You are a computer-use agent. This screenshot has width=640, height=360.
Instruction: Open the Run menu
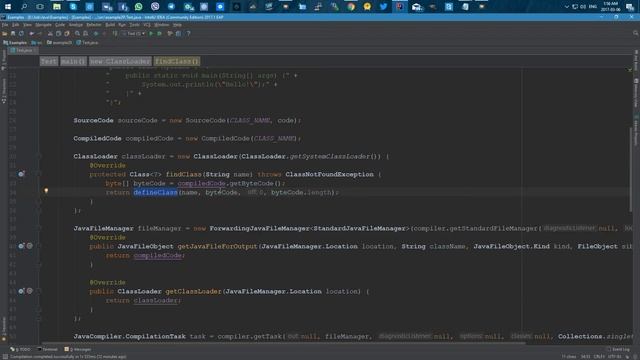tap(122, 25)
